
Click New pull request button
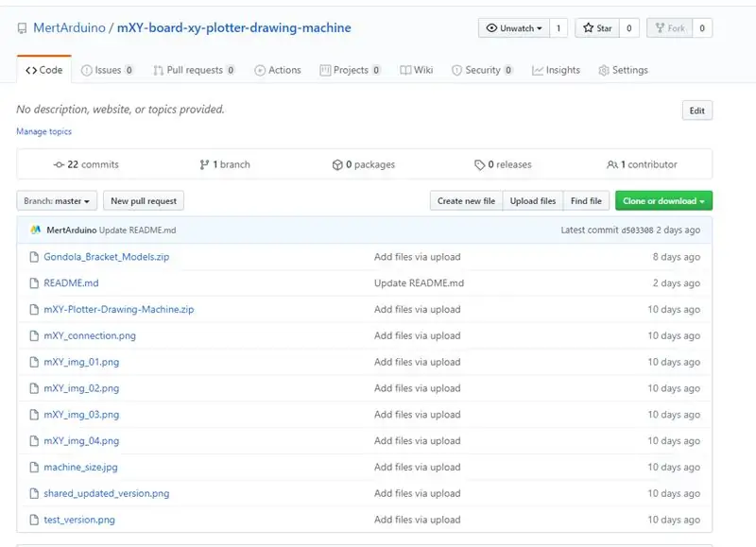pyautogui.click(x=144, y=201)
